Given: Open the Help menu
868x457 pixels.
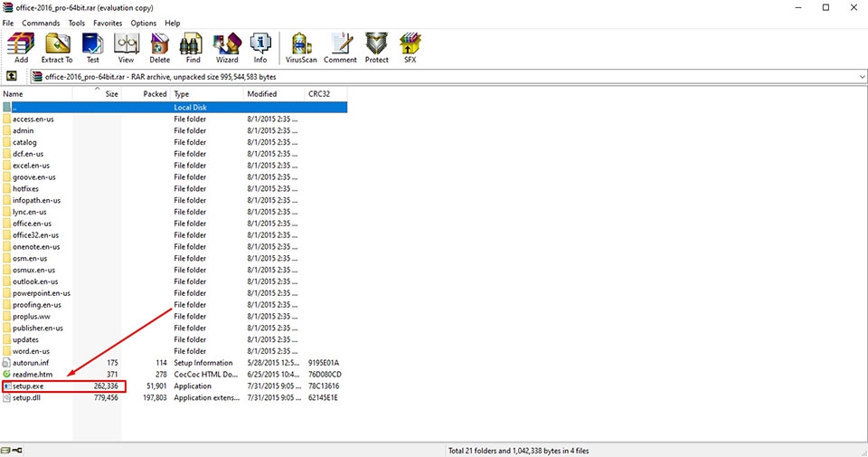Looking at the screenshot, I should (172, 24).
